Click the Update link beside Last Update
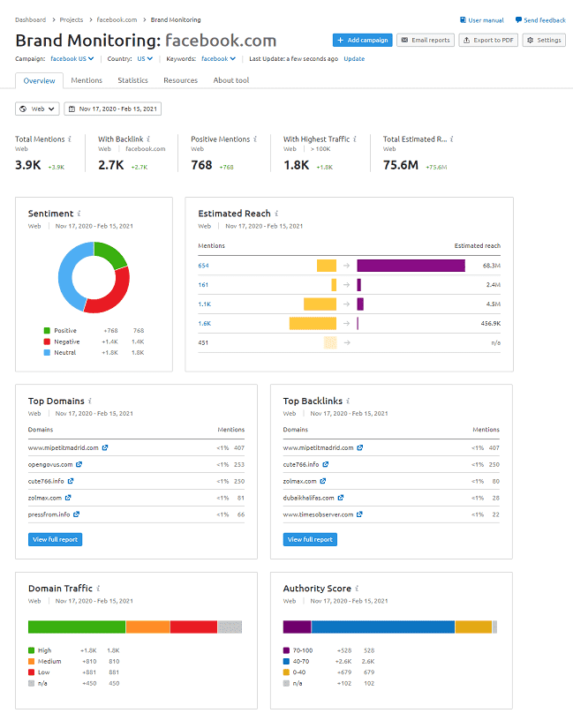 point(354,58)
